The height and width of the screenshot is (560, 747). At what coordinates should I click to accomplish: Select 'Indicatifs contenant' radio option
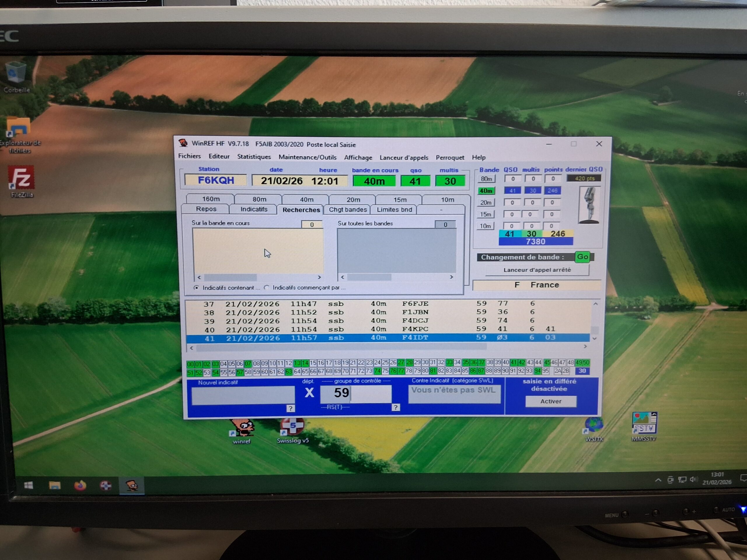coord(196,288)
